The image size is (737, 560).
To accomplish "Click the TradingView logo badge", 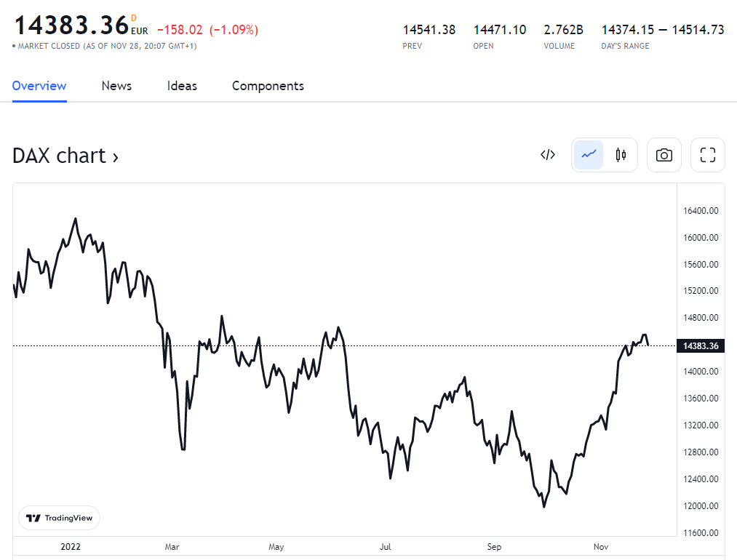I will tap(60, 518).
